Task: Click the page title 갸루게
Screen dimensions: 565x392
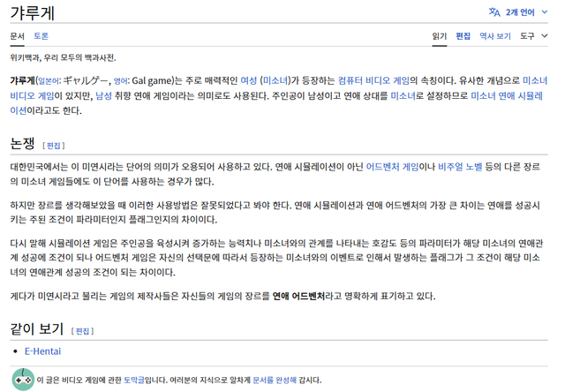Action: pos(32,13)
